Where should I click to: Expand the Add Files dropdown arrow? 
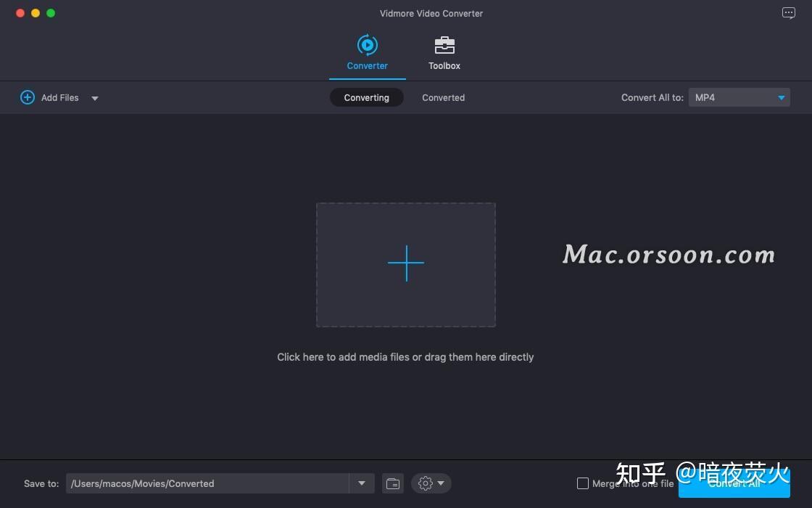[x=95, y=98]
